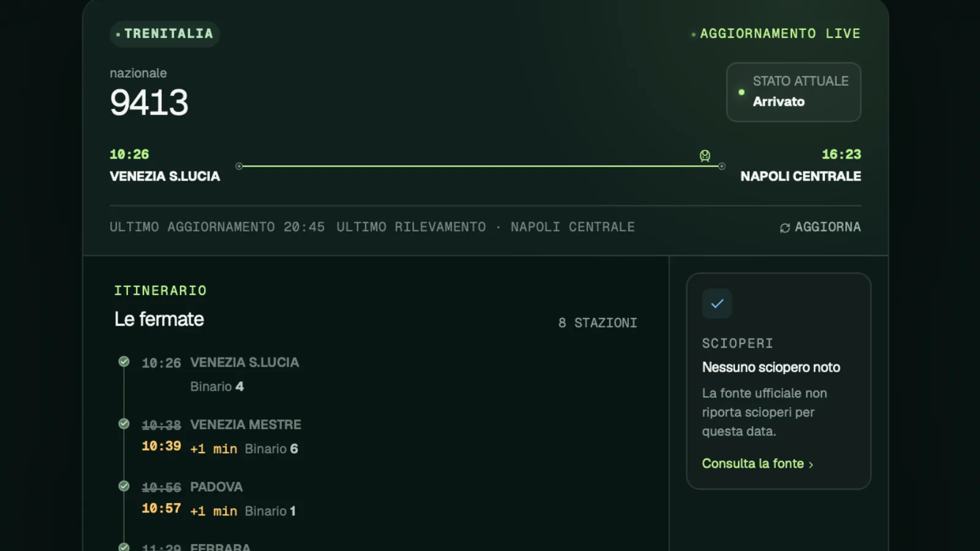The image size is (980, 551).
Task: Click the PADOVA stop name
Action: (x=216, y=487)
